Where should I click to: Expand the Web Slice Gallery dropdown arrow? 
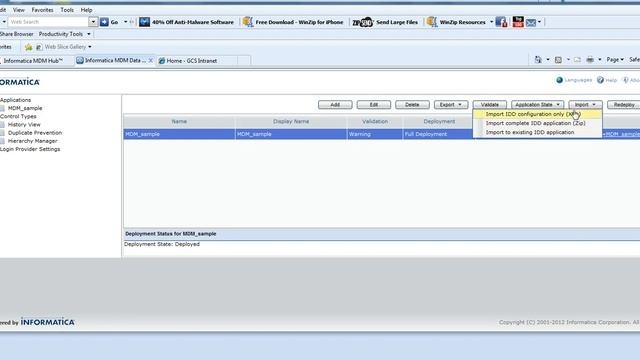pyautogui.click(x=90, y=47)
